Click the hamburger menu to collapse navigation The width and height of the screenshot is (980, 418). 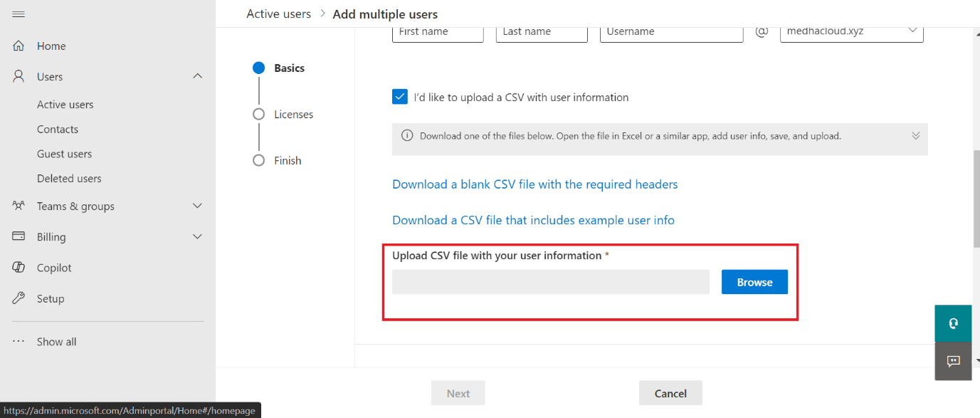pyautogui.click(x=18, y=13)
